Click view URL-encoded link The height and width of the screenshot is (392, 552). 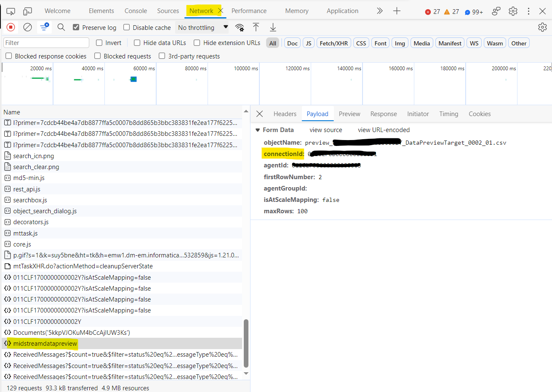click(384, 130)
